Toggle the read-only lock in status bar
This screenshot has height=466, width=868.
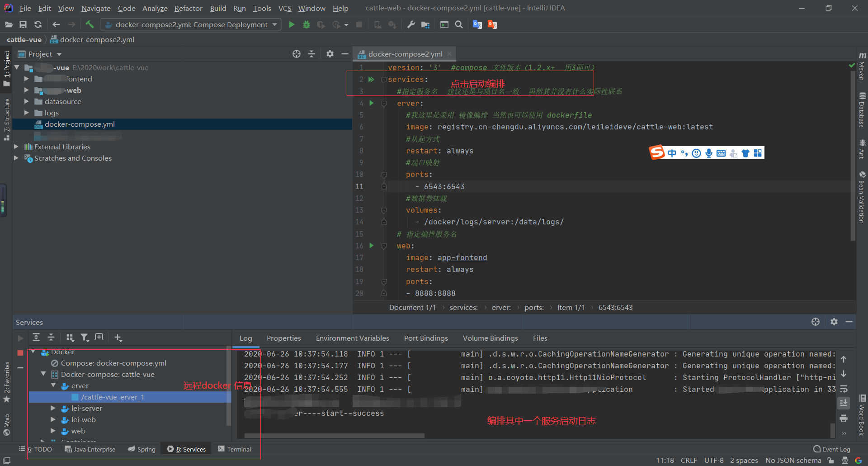pos(831,460)
